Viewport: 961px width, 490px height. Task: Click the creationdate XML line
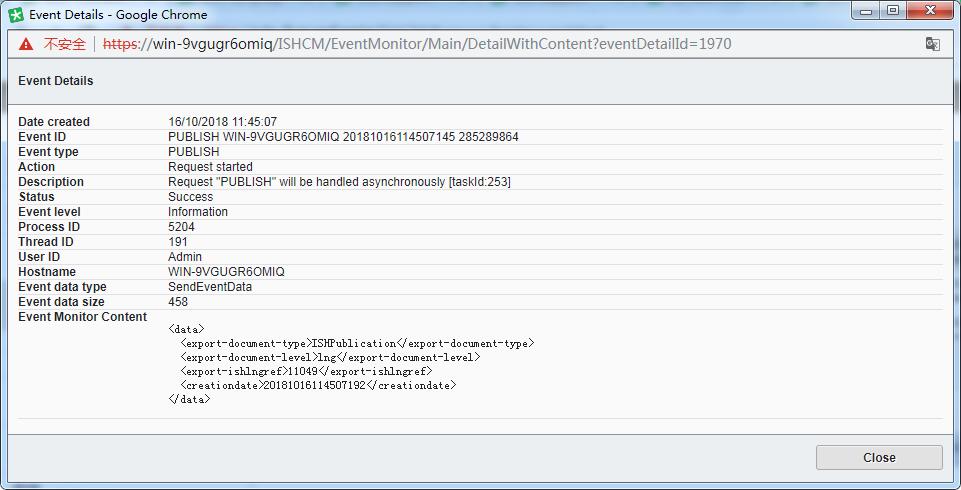[x=317, y=385]
